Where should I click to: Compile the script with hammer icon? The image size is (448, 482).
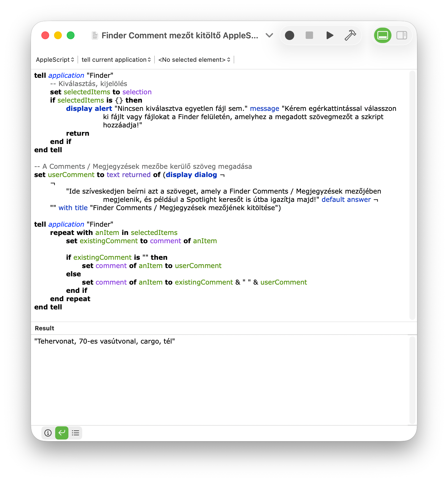point(350,36)
